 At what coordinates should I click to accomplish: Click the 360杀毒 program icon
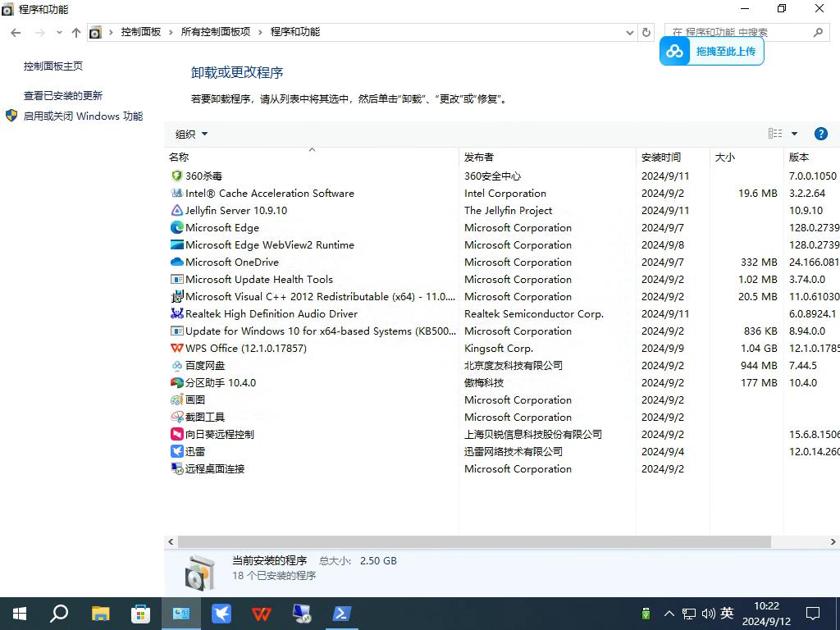[x=176, y=176]
